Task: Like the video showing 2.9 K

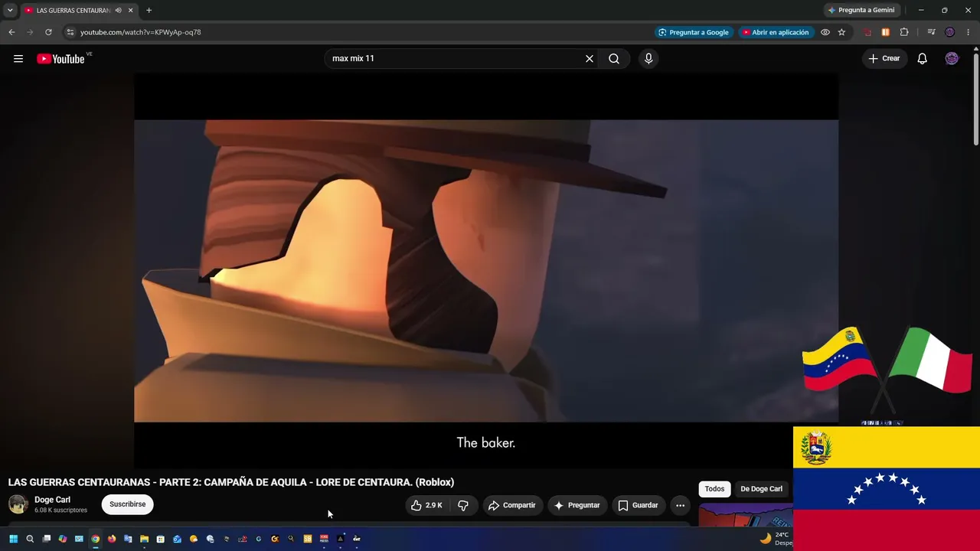Action: pos(427,505)
